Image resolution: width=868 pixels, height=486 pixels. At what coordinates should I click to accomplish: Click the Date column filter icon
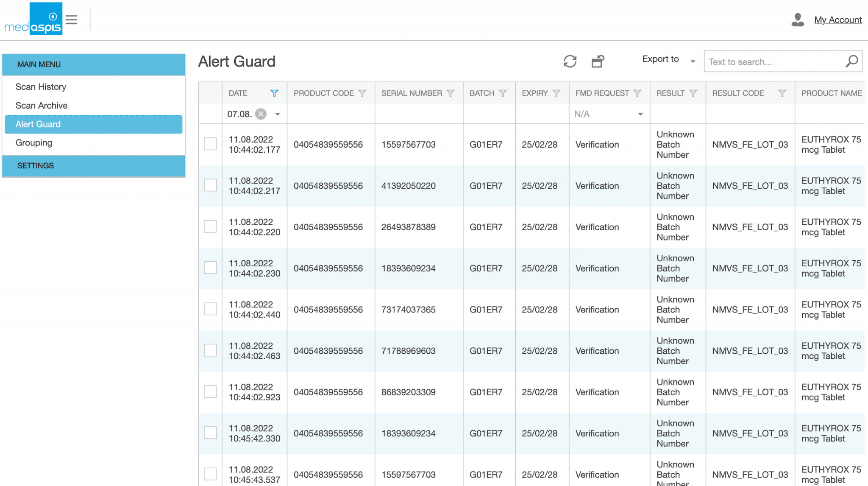coord(274,93)
